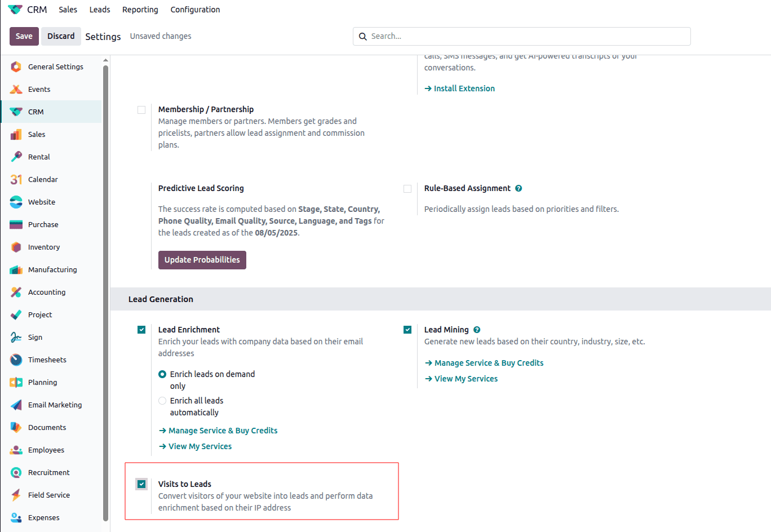Viewport: 771px width, 532px height.
Task: Click the Update Probabilities button
Action: click(202, 260)
